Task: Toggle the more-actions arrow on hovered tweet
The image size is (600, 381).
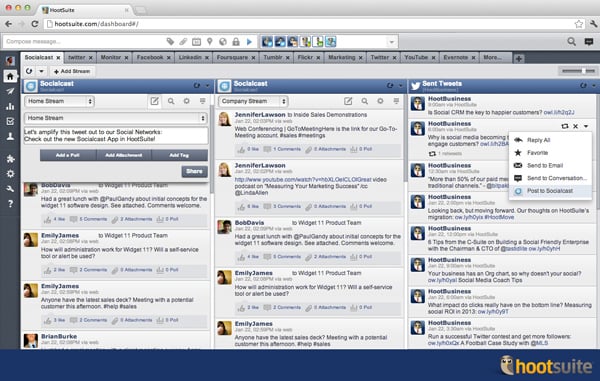Action: (x=586, y=126)
